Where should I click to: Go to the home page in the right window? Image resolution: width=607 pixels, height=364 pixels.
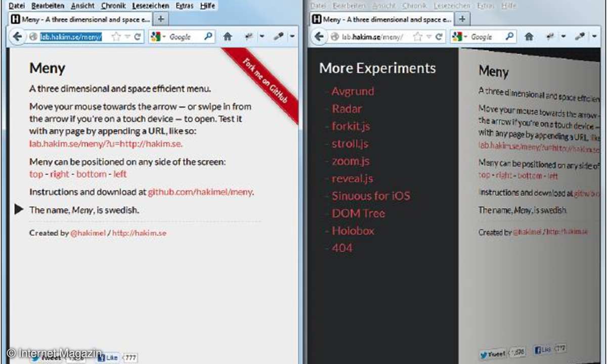pyautogui.click(x=529, y=36)
